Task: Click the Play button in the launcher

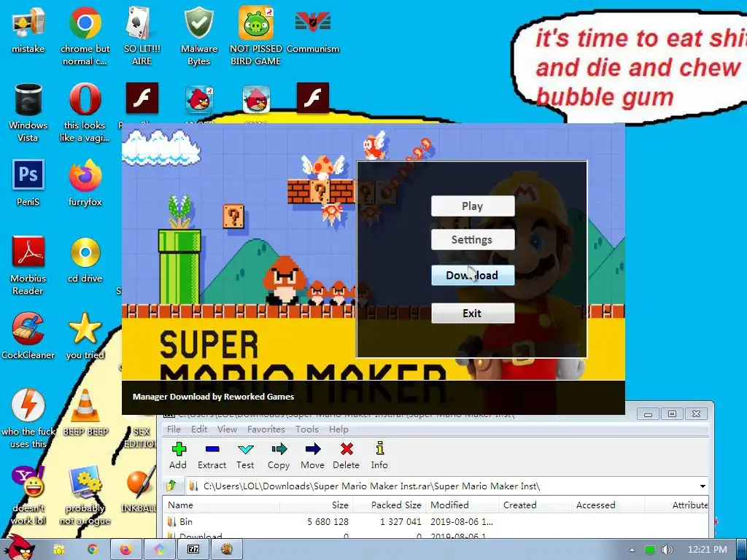Action: click(473, 206)
